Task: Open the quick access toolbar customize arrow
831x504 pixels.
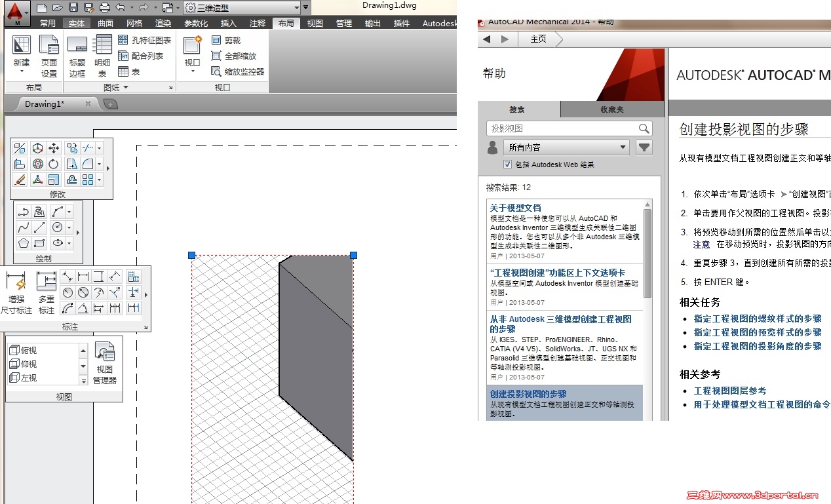Action: pos(305,8)
